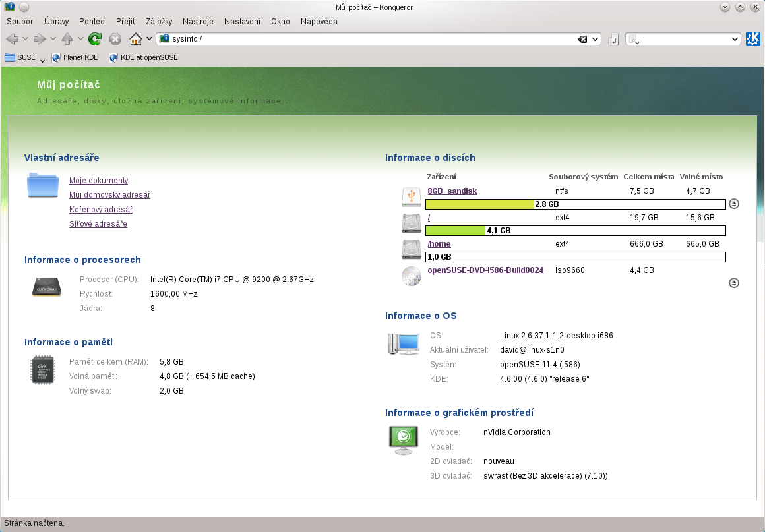Click the david@linux-s1n0 user value
This screenshot has height=532, width=765.
[x=532, y=349]
